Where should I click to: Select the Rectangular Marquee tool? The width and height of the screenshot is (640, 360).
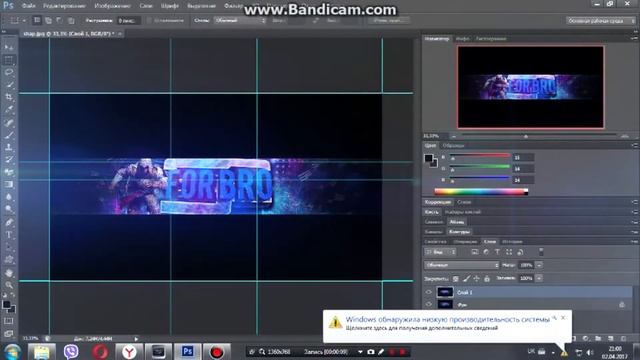click(9, 60)
